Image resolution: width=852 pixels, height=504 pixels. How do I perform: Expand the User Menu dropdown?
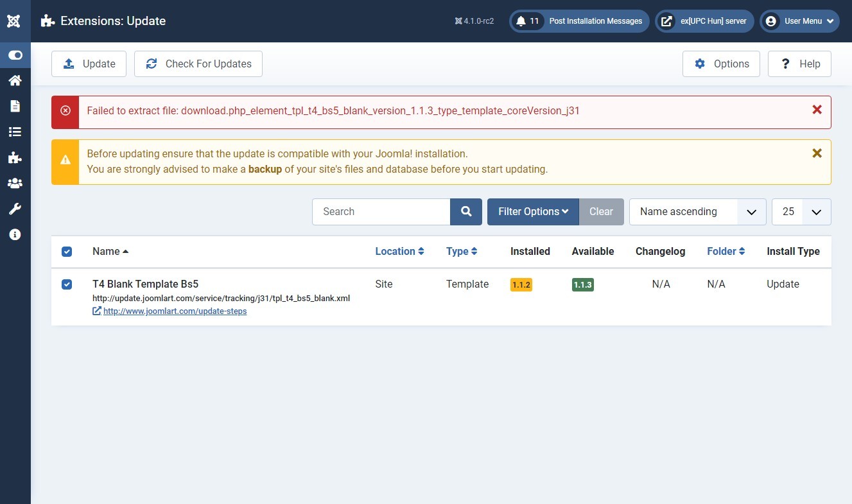799,21
